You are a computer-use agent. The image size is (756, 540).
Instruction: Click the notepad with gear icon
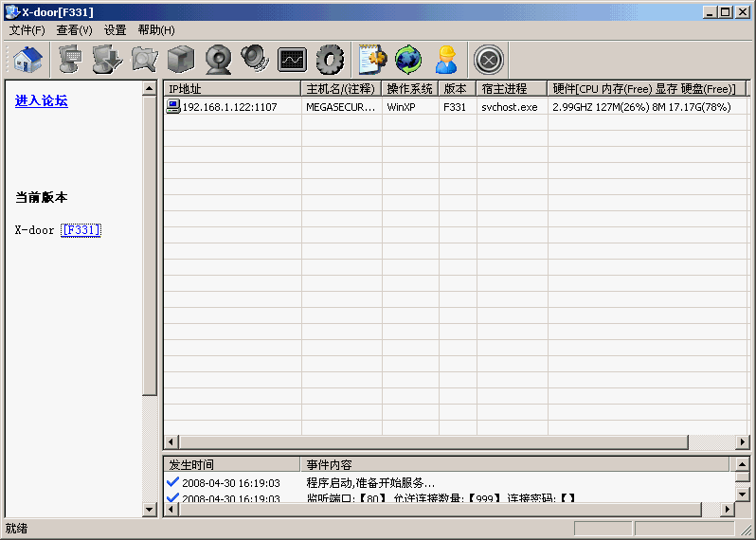(372, 60)
